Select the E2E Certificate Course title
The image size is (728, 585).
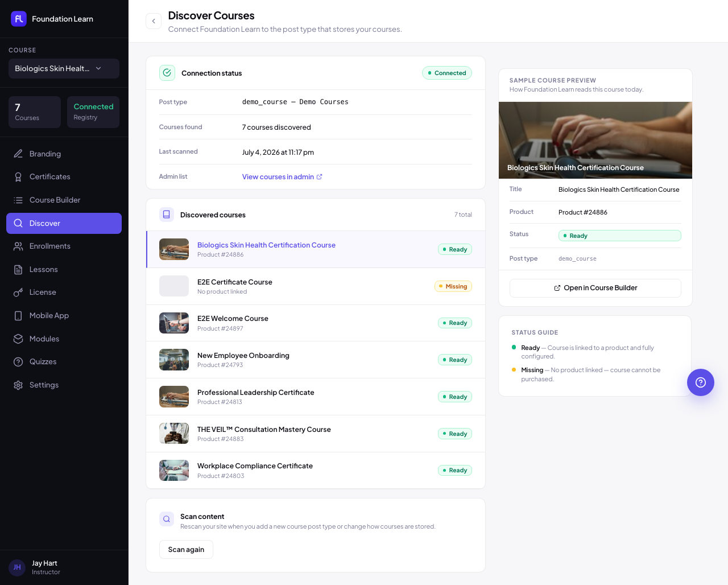pos(235,282)
